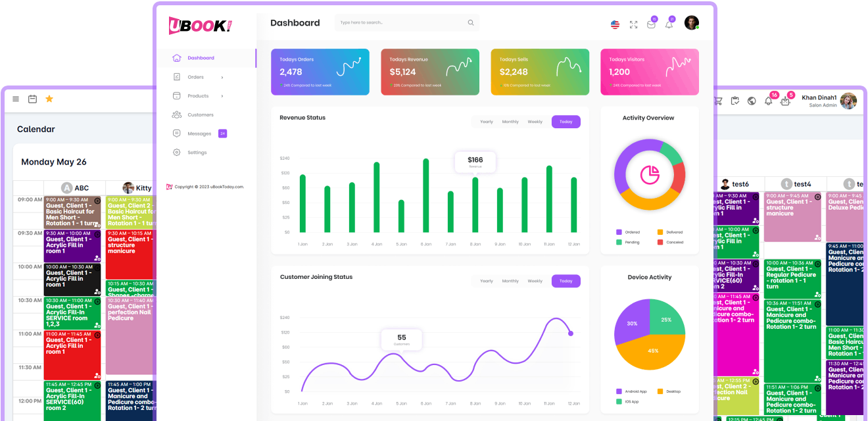Select the US flag language icon
Image resolution: width=868 pixels, height=421 pixels.
(615, 24)
